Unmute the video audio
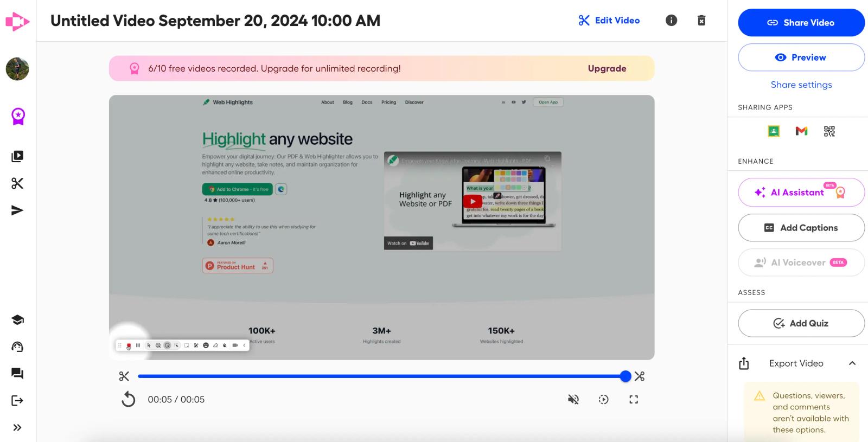 (573, 400)
